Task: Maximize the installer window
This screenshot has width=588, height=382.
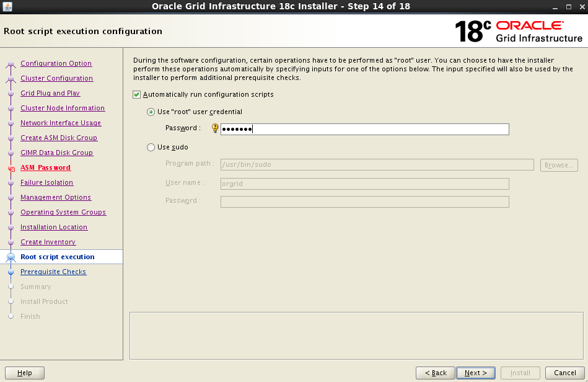Action: click(569, 7)
